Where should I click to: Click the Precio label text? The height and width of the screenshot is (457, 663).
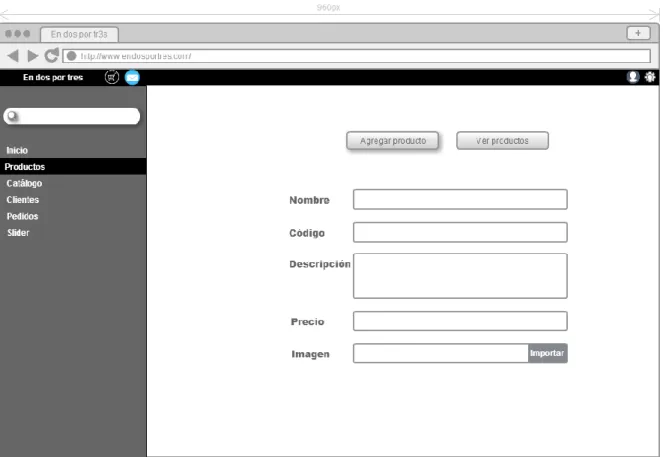tap(307, 322)
